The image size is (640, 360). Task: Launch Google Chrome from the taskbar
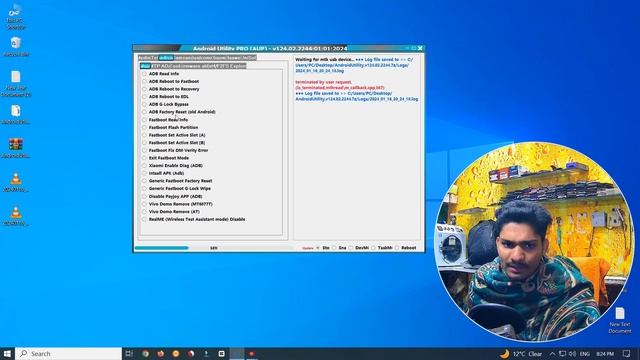[x=145, y=353]
